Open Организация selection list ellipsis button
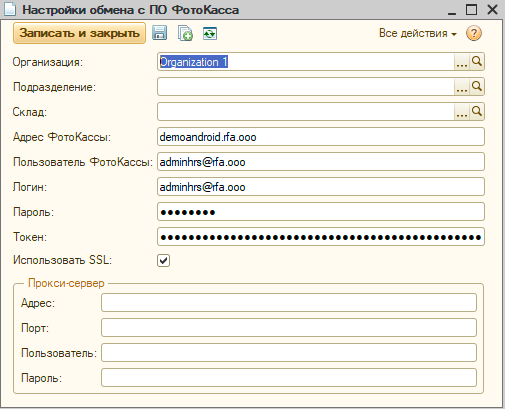Screen dimensions: 505x409 tap(462, 62)
